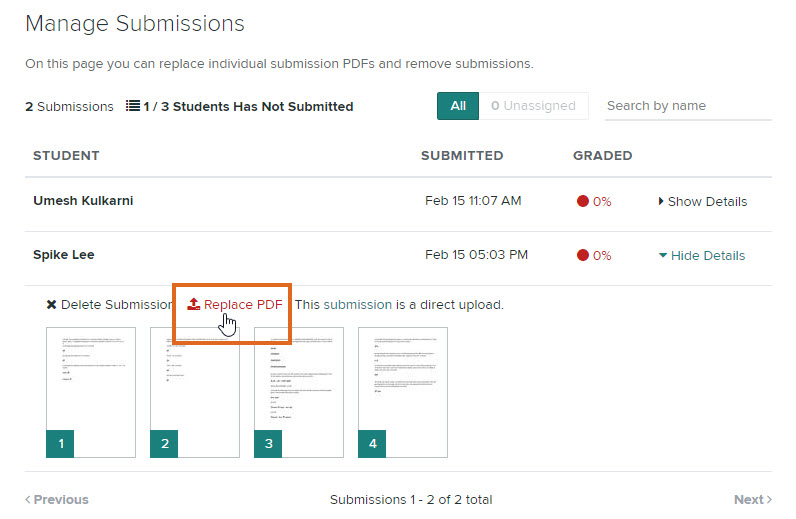Click the Search by name field
796x519 pixels.
(x=687, y=106)
